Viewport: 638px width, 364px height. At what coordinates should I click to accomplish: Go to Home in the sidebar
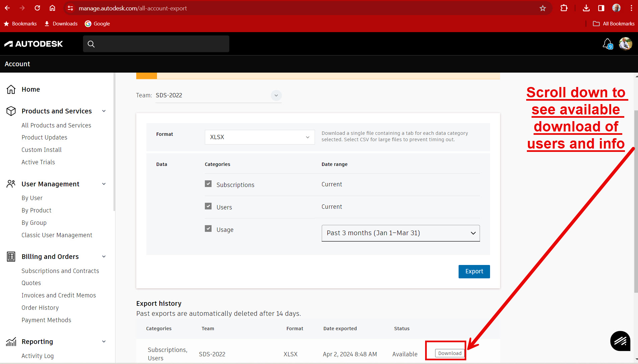point(31,89)
